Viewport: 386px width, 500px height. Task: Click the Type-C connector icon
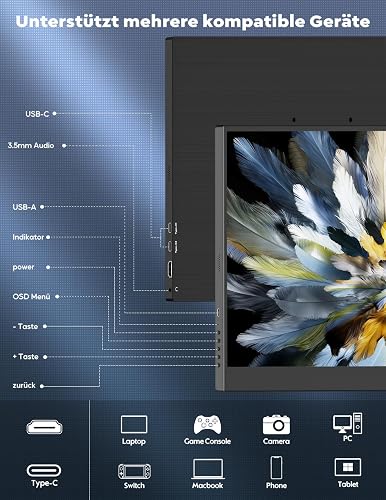(44, 470)
